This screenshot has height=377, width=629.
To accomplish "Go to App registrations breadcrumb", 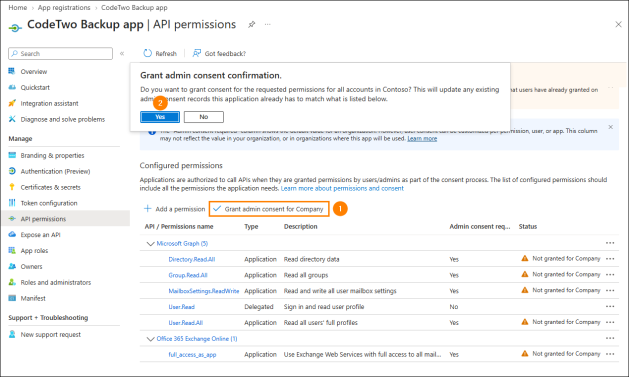I will point(64,8).
